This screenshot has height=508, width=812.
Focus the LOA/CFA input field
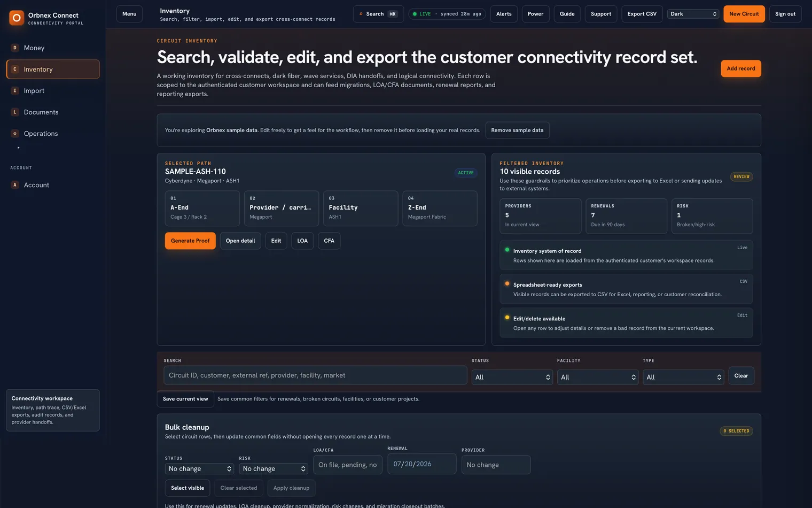tap(348, 465)
